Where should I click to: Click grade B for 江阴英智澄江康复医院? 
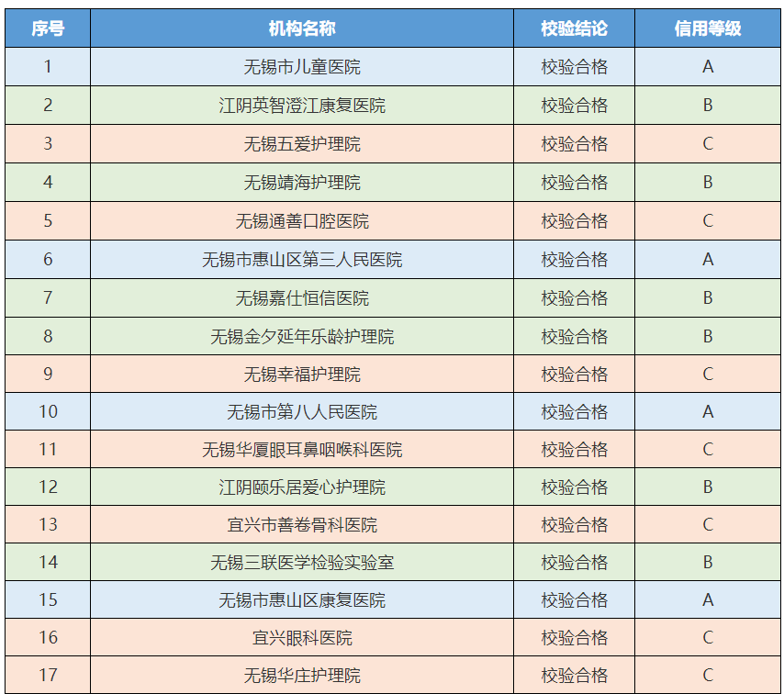point(708,105)
